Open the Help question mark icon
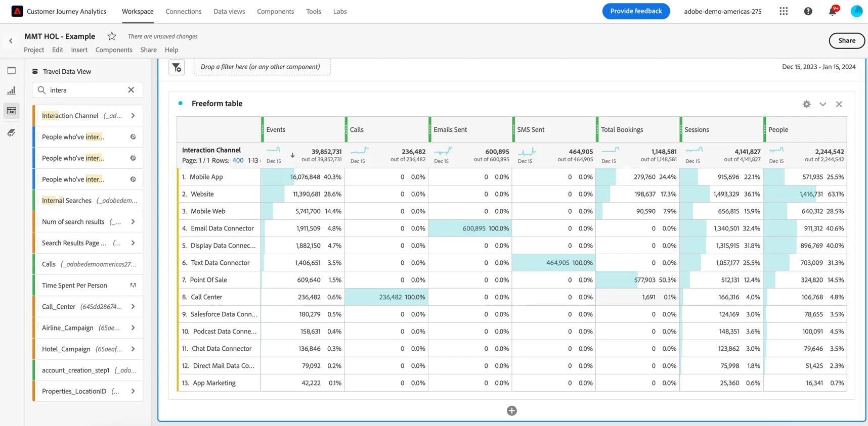Screen dimensions: 868x426 point(808,11)
